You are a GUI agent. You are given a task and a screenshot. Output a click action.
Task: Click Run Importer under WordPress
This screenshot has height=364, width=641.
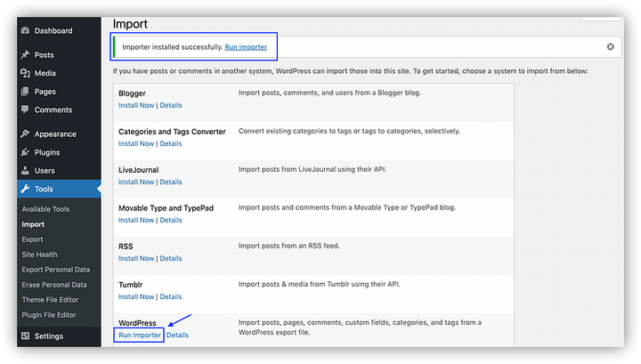[x=140, y=336]
